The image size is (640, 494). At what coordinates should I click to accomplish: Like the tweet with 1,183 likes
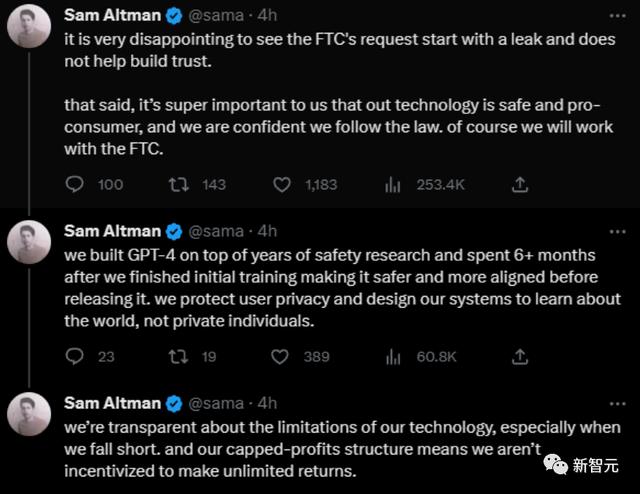click(282, 184)
